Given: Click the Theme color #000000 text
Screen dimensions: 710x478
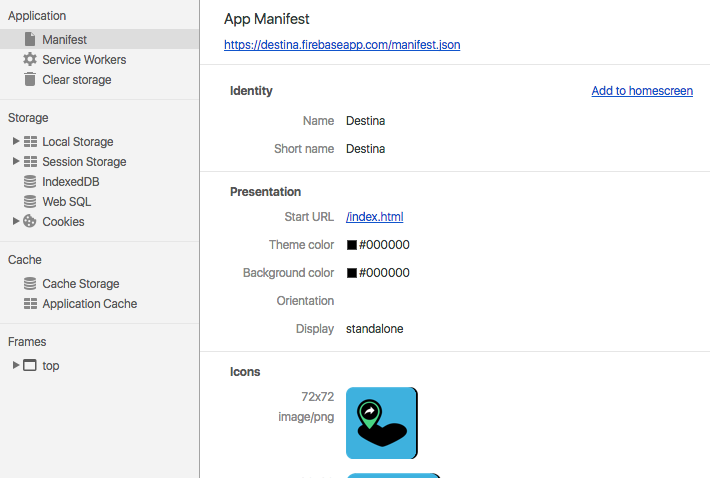Looking at the screenshot, I should (384, 245).
